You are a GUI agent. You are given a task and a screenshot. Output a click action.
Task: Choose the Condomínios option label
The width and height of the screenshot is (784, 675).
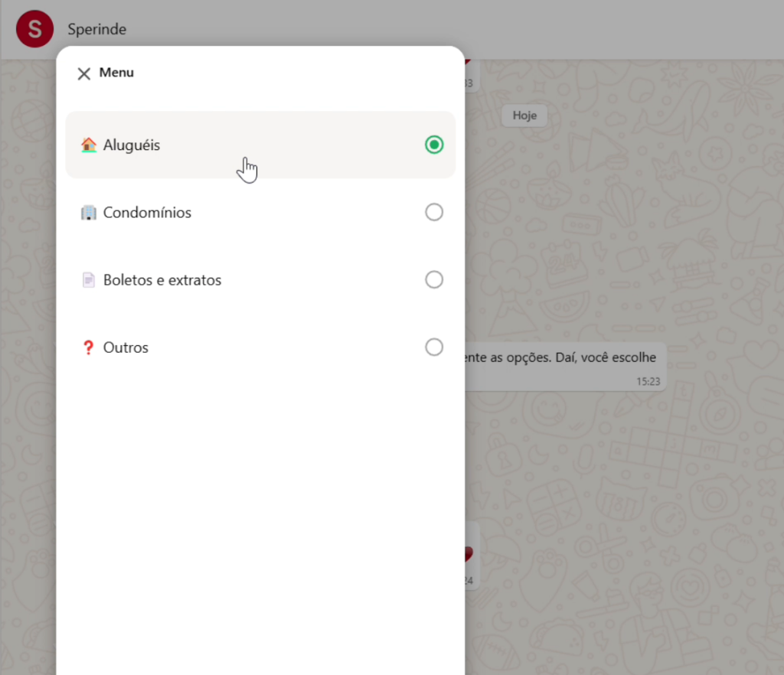(147, 212)
